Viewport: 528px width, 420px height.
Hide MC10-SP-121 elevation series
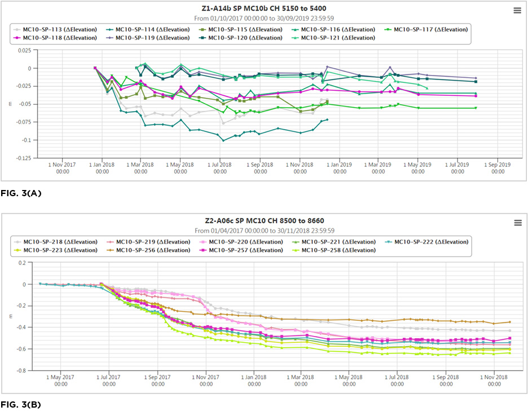pos(337,38)
